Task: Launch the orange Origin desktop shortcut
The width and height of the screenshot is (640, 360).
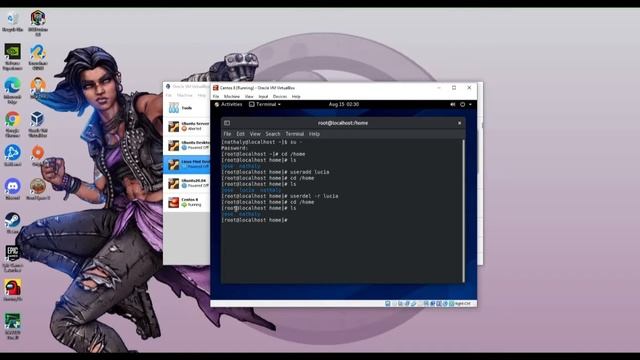Action: 38,155
